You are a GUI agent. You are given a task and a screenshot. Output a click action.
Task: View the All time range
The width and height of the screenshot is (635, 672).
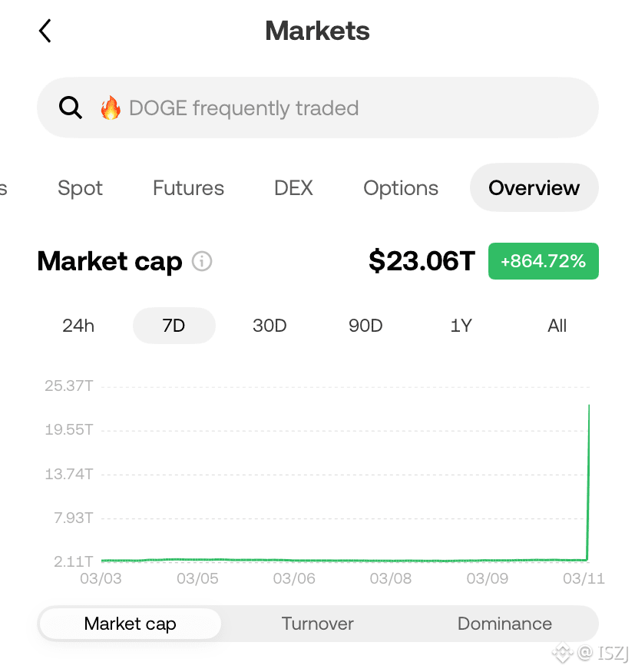pos(557,326)
